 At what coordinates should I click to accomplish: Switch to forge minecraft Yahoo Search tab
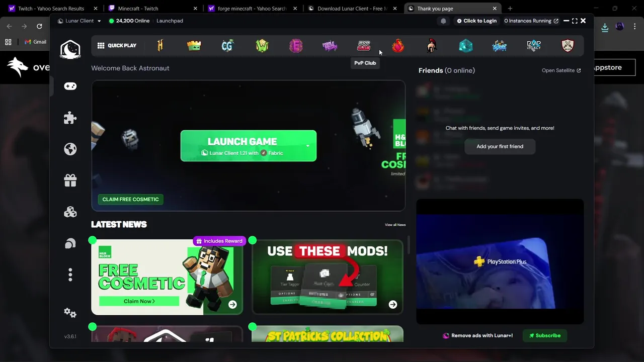(253, 9)
